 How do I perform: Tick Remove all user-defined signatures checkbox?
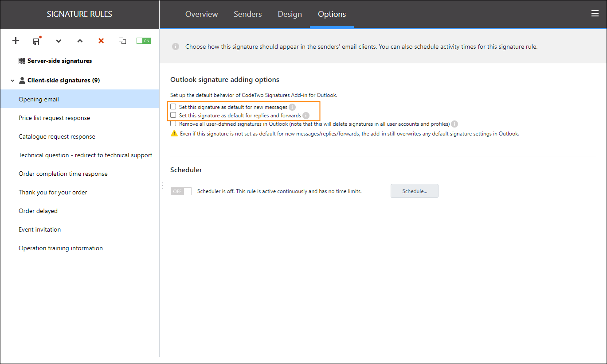[x=173, y=124]
